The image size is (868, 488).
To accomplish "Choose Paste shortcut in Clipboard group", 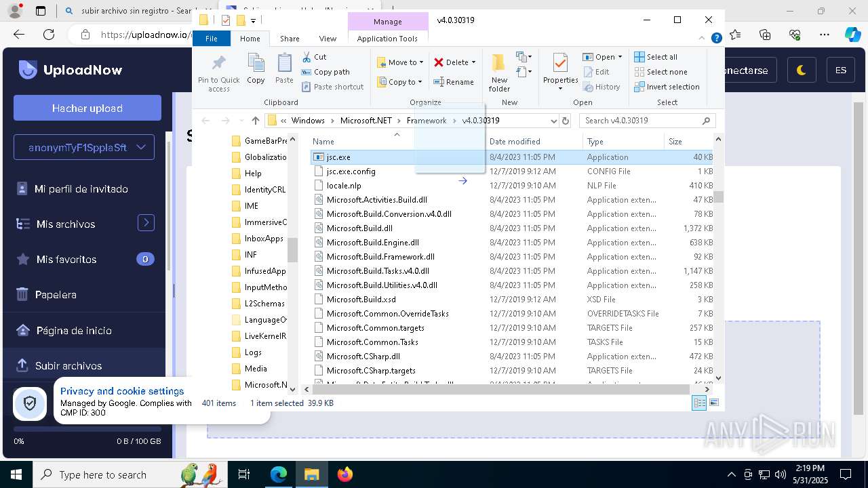I will click(x=332, y=87).
